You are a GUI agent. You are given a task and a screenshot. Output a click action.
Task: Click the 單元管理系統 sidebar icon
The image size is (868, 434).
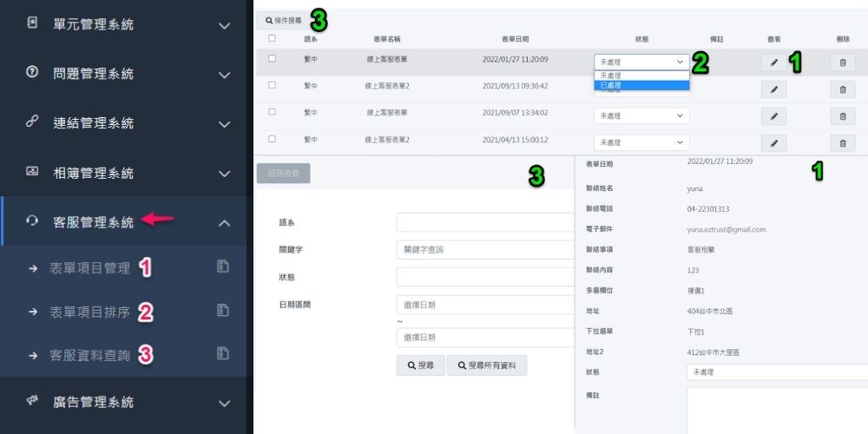coord(32,23)
